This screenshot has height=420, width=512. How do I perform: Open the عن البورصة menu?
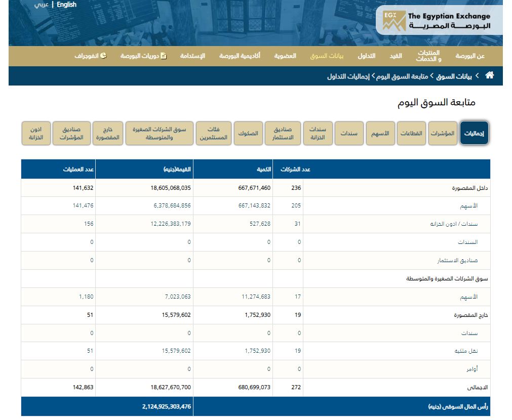[470, 56]
